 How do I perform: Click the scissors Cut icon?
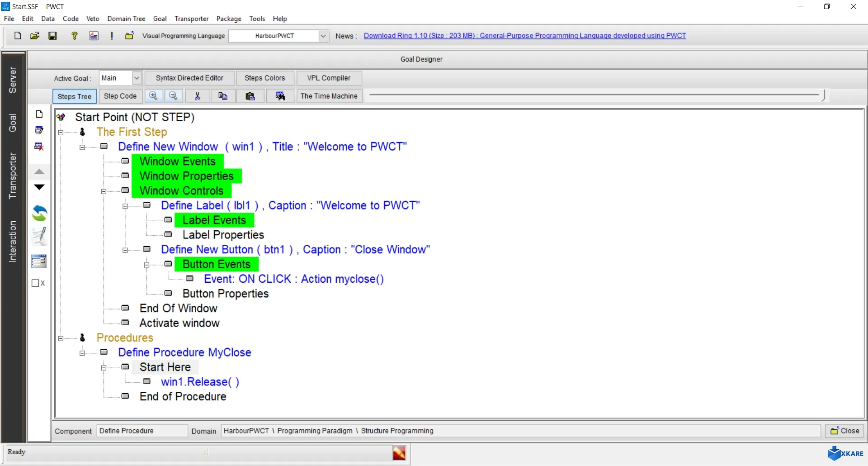click(x=198, y=96)
